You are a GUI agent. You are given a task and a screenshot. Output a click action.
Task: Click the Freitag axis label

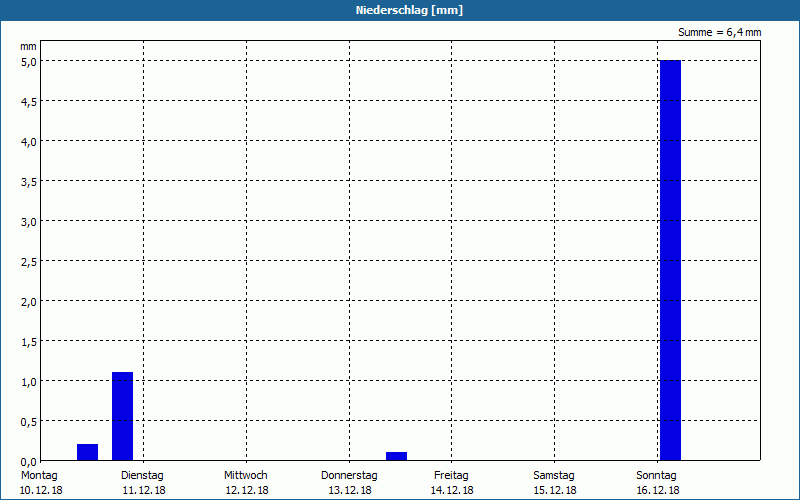451,476
